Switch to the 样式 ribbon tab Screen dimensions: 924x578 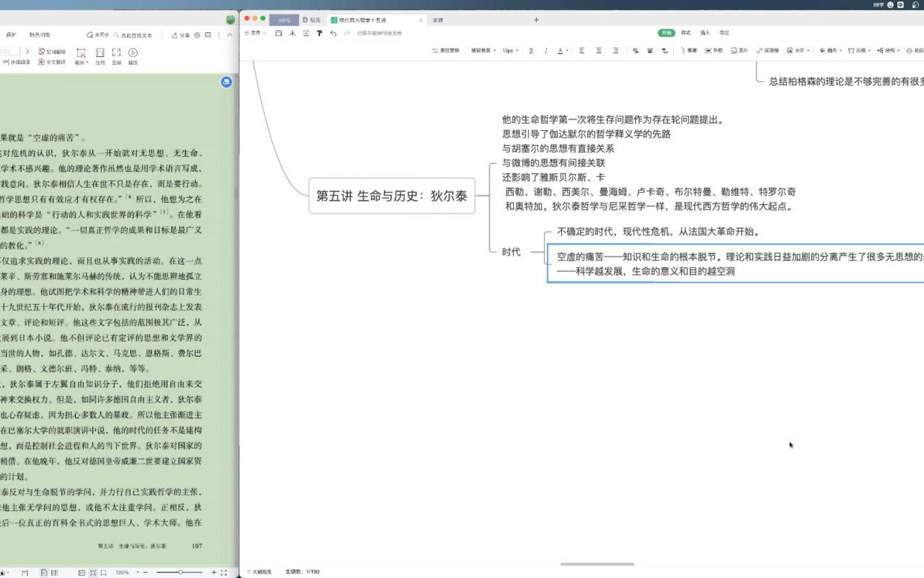tap(686, 33)
